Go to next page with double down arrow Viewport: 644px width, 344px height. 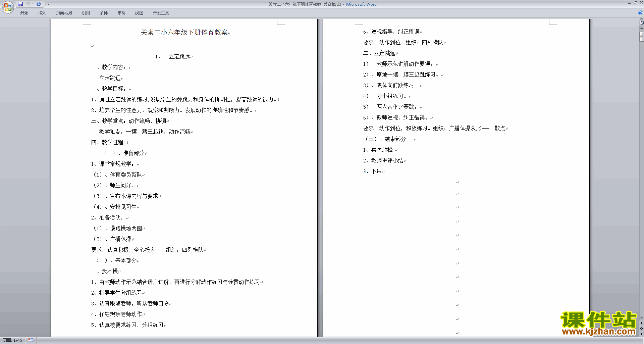(x=641, y=333)
